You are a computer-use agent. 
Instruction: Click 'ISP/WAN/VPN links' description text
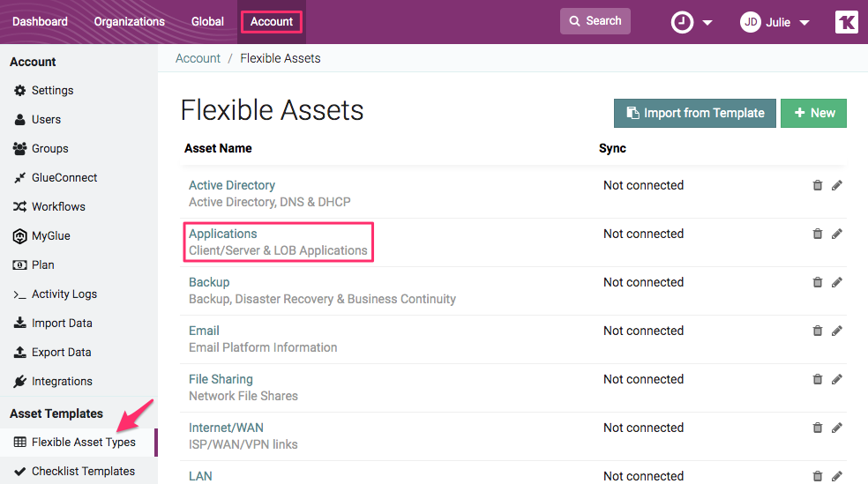pyautogui.click(x=243, y=444)
